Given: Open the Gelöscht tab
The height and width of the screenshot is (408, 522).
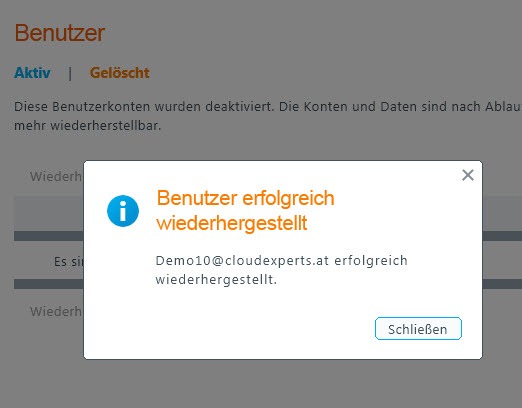Looking at the screenshot, I should pos(120,73).
